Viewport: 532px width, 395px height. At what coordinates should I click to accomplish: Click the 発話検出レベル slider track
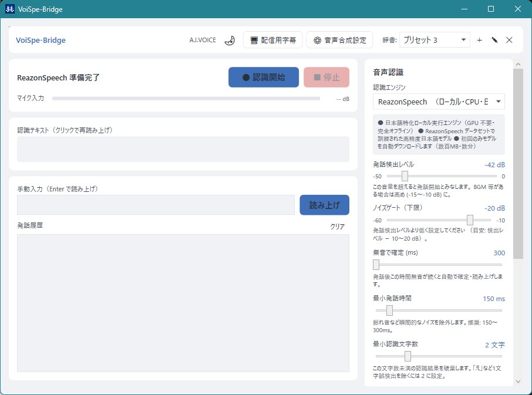[442, 176]
